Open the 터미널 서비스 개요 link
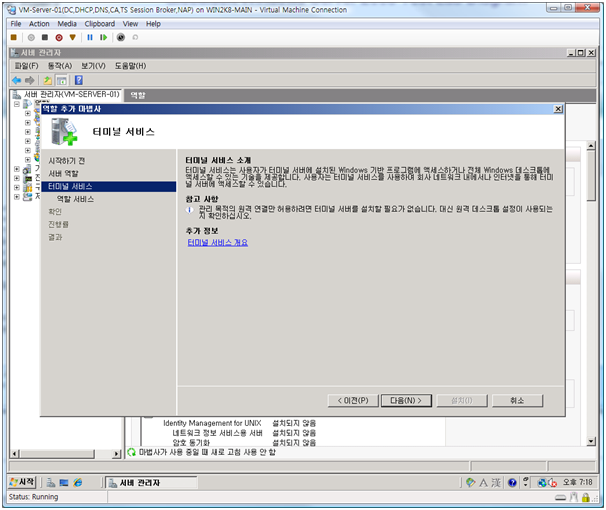606x510 pixels. [218, 243]
